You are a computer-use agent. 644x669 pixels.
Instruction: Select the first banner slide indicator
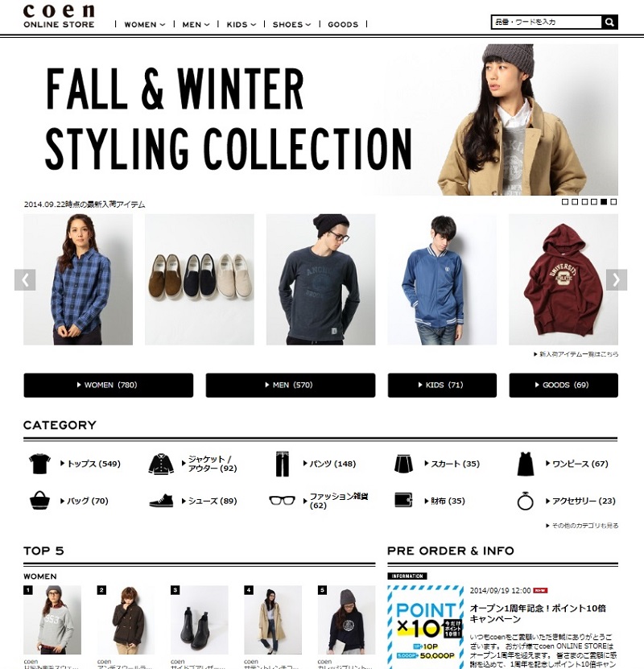click(x=565, y=202)
